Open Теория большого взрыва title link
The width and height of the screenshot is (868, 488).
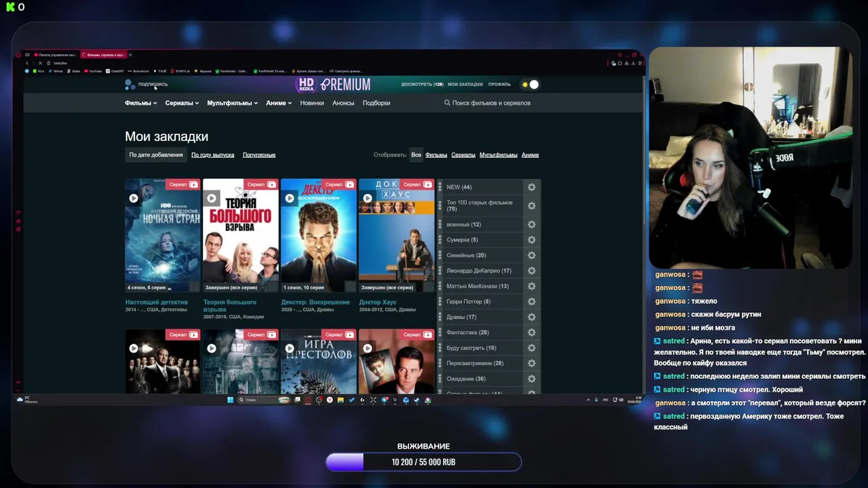click(230, 306)
